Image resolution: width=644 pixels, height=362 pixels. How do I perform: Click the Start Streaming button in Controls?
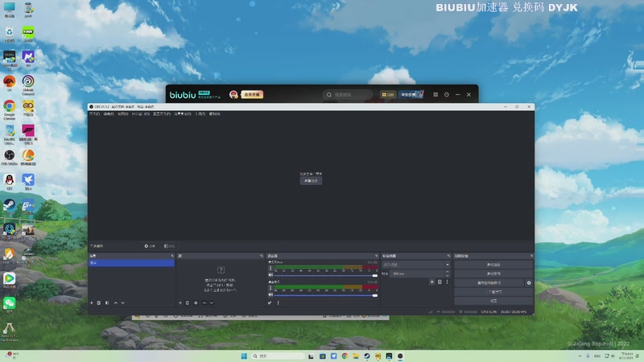[493, 265]
